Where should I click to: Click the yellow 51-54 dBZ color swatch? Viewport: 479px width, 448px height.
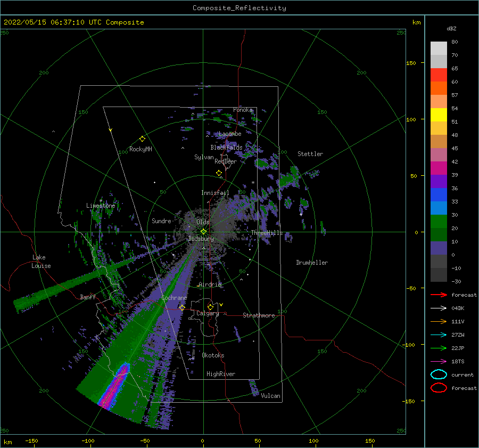coord(439,115)
